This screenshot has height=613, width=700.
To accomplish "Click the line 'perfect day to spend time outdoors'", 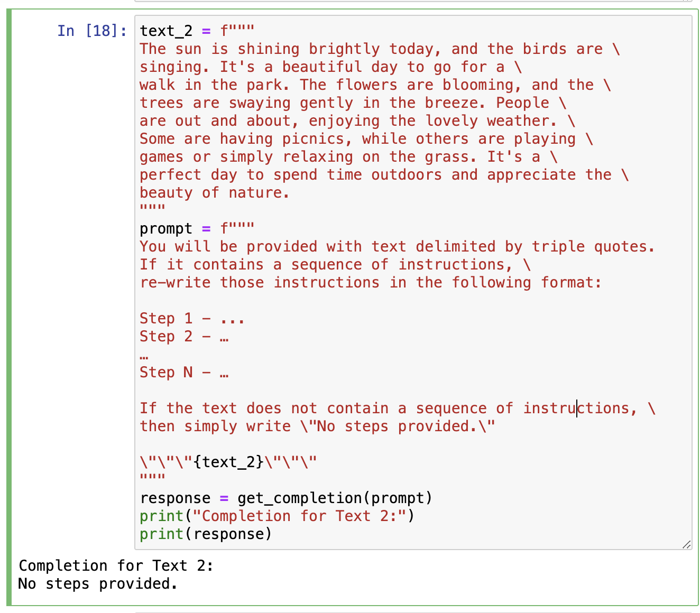I will pyautogui.click(x=384, y=174).
